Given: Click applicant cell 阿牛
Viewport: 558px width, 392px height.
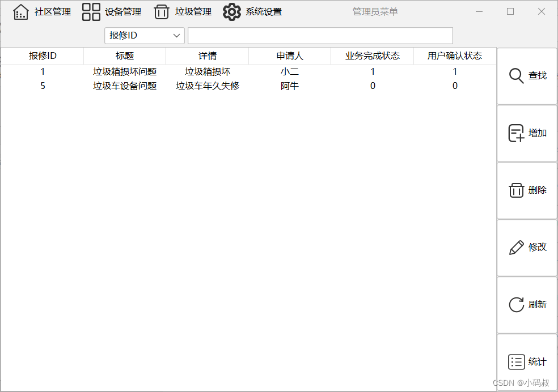Looking at the screenshot, I should click(290, 86).
